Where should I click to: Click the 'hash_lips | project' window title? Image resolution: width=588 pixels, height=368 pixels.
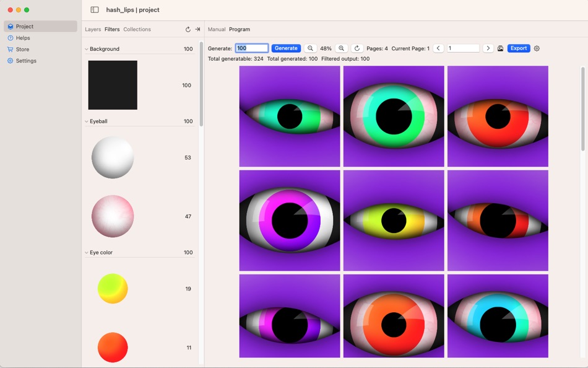(x=132, y=10)
